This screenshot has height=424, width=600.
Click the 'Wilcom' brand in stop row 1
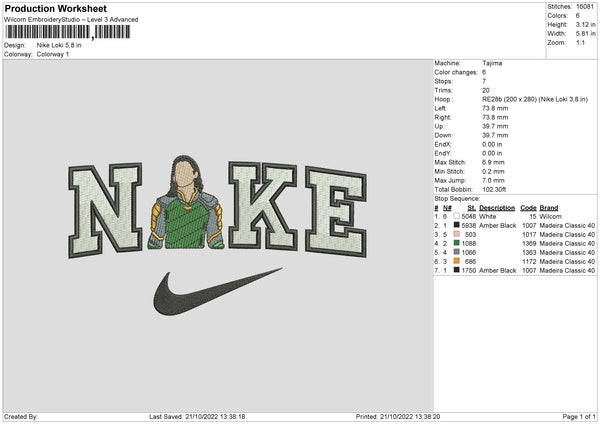550,217
